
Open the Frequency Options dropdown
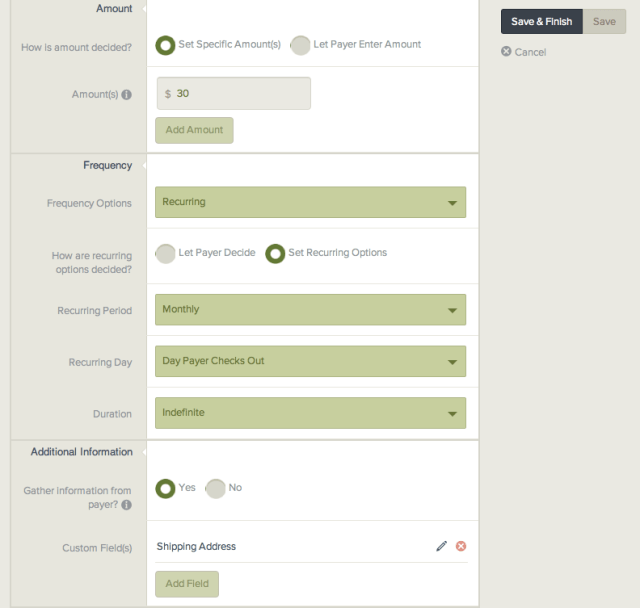(x=310, y=202)
